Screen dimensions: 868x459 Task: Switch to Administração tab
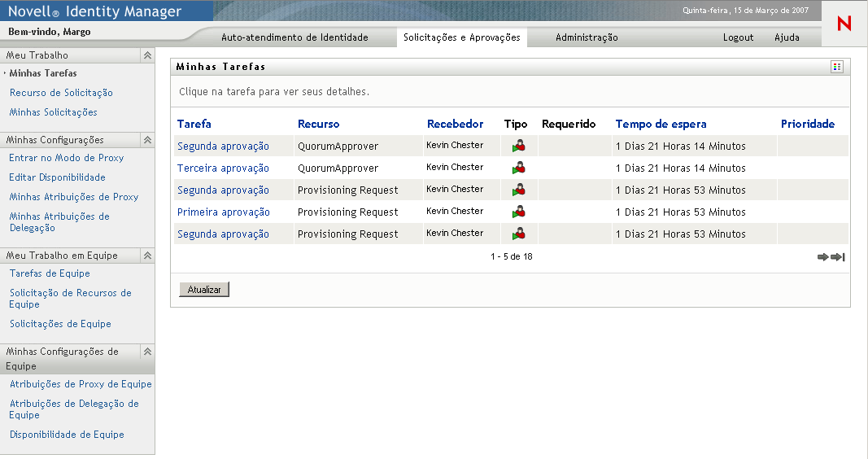coord(587,37)
